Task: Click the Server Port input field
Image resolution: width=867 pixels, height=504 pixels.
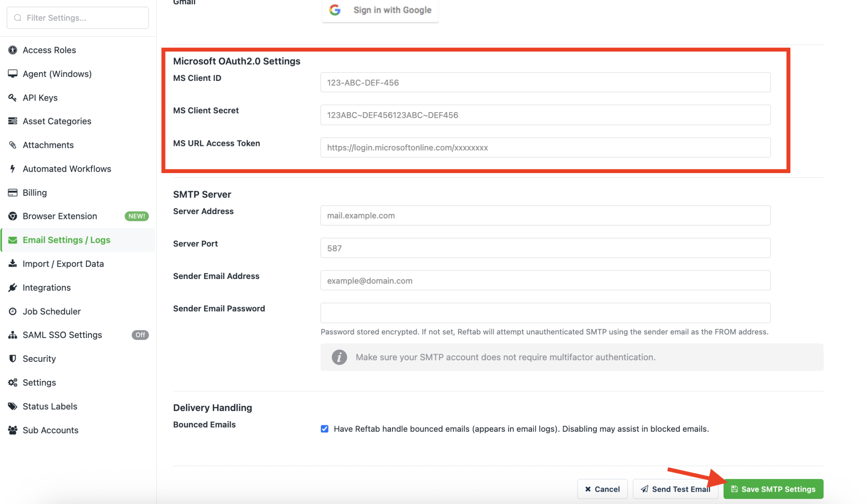Action: [545, 248]
